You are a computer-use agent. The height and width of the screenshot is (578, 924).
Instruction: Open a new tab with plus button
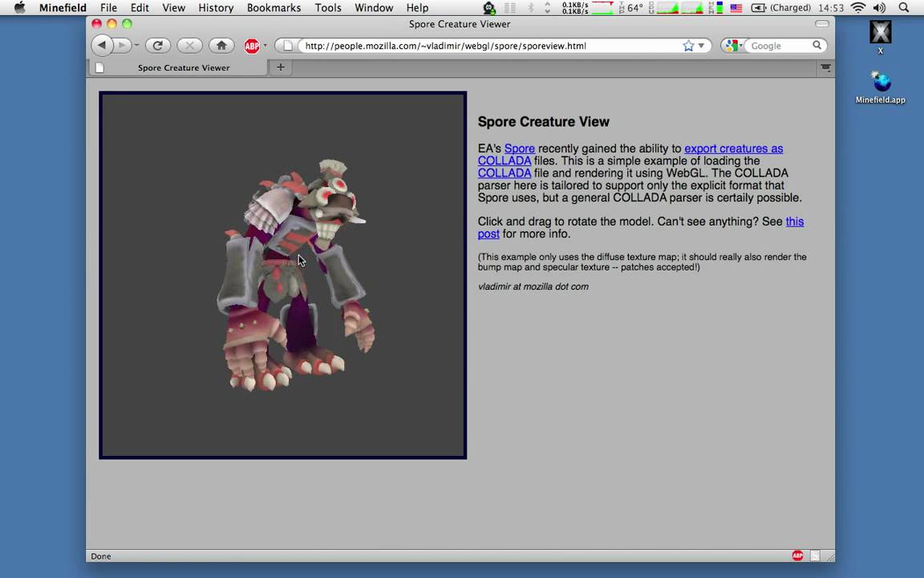(x=281, y=67)
